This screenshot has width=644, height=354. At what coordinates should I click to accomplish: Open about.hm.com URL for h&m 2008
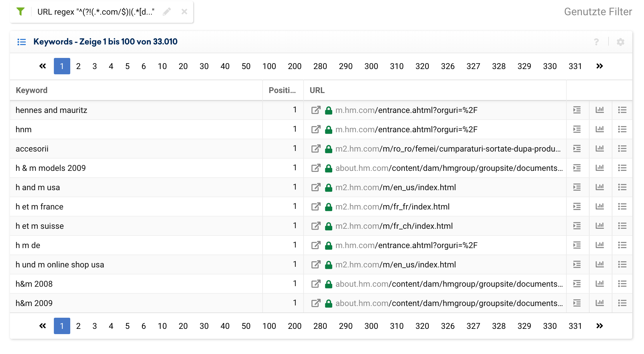pyautogui.click(x=449, y=284)
